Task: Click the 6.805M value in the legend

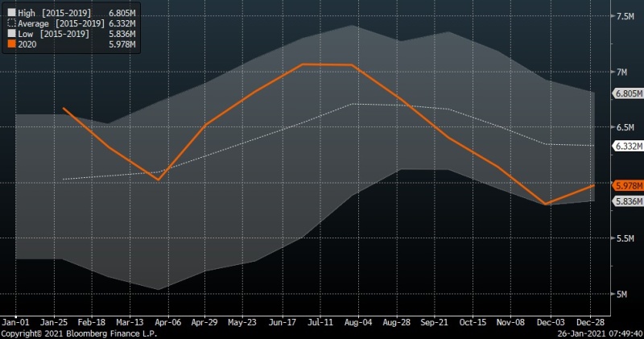Action: point(122,13)
